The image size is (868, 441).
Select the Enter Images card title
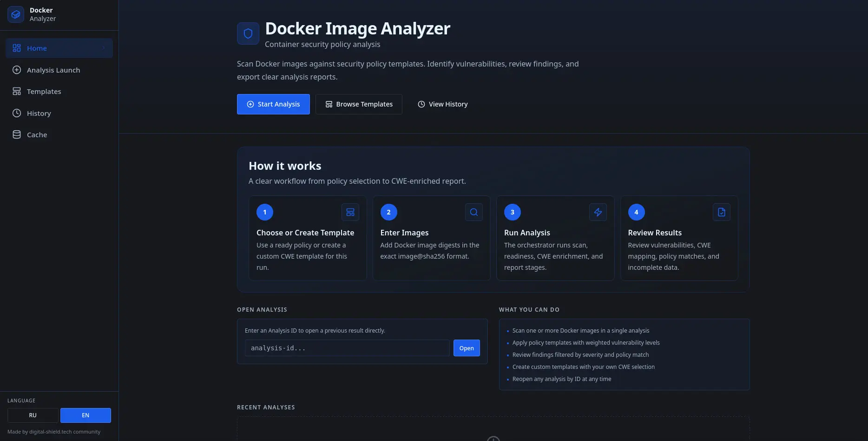404,233
